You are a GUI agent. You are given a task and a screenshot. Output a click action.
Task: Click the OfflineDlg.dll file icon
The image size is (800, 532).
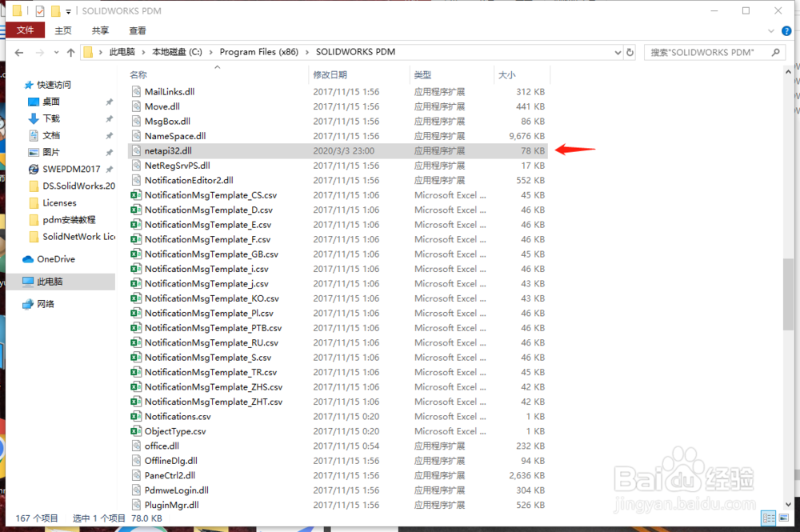(x=136, y=461)
